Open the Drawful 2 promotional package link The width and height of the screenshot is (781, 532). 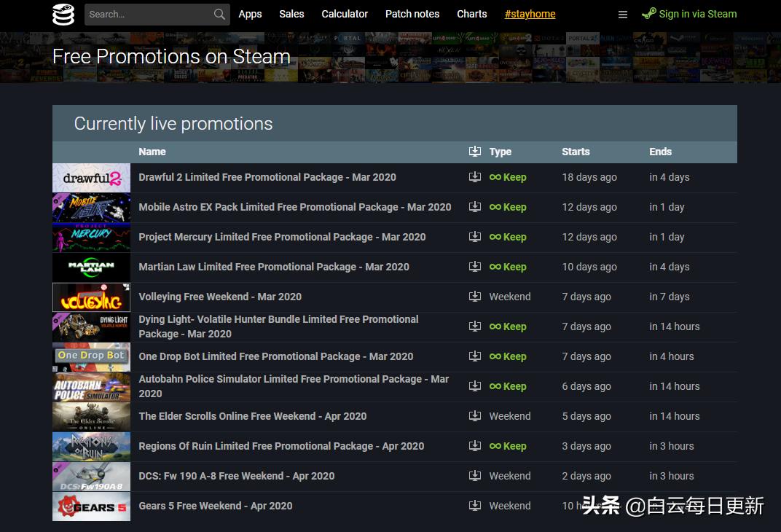(267, 177)
